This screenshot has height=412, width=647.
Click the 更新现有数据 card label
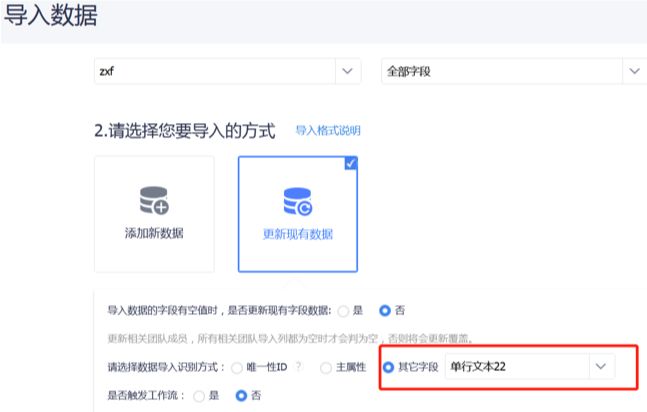click(x=297, y=234)
